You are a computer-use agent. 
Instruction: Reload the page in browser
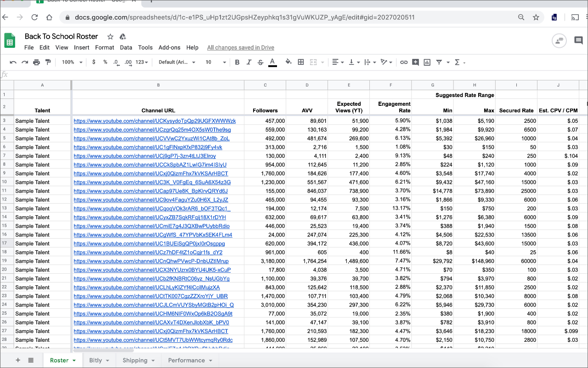pos(34,17)
